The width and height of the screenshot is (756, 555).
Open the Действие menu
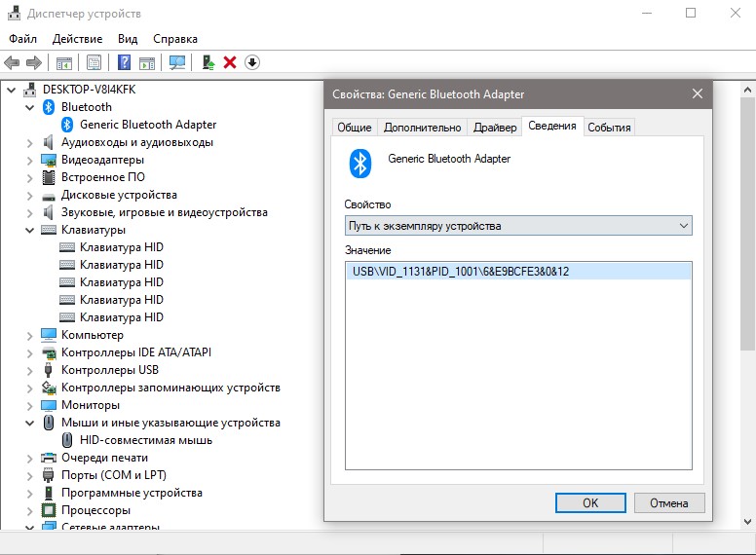pos(77,39)
